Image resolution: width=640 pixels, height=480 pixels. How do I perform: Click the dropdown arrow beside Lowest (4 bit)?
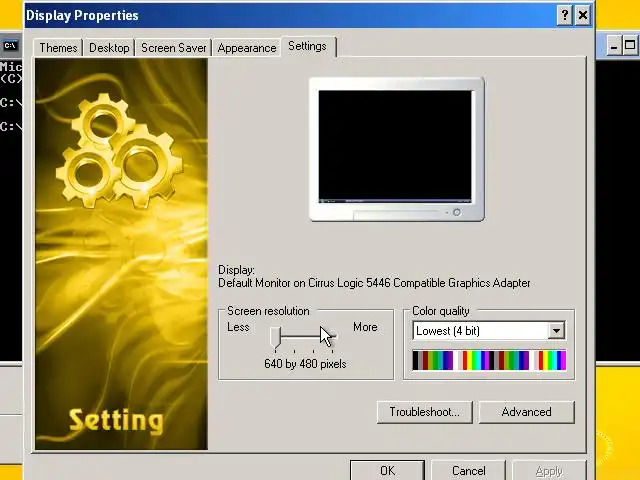(556, 331)
